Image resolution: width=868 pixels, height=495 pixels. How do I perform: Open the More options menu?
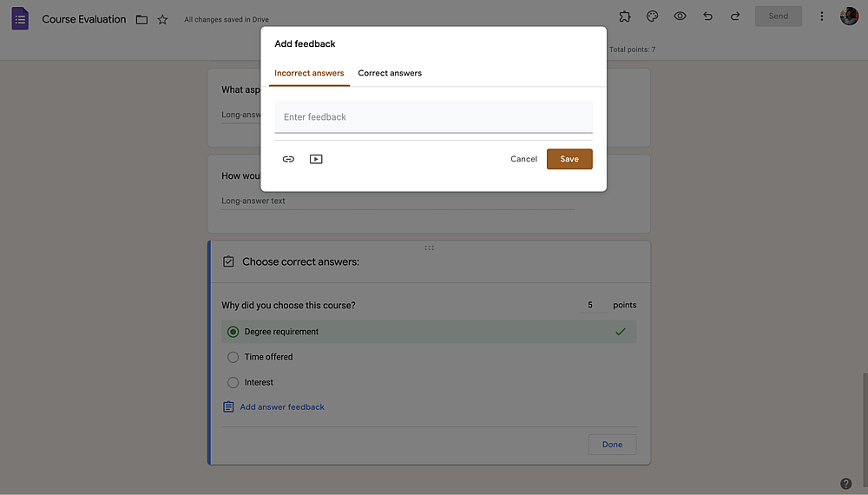coord(821,16)
